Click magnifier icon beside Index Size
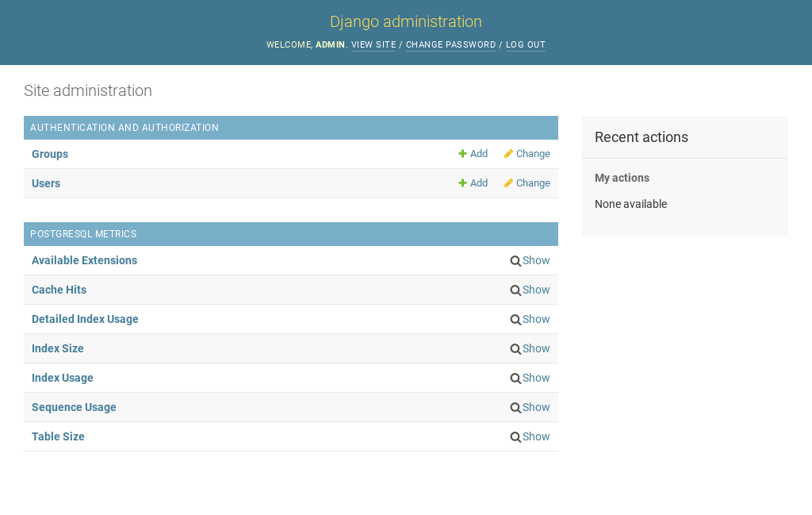 click(x=515, y=349)
